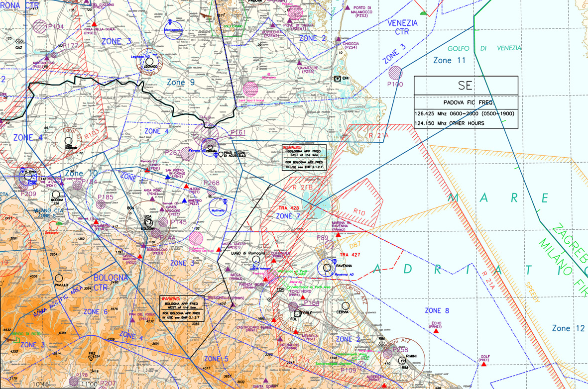Click the P258 circle at Rimini
Image resolution: width=588 pixels, height=389 pixels.
387,353
